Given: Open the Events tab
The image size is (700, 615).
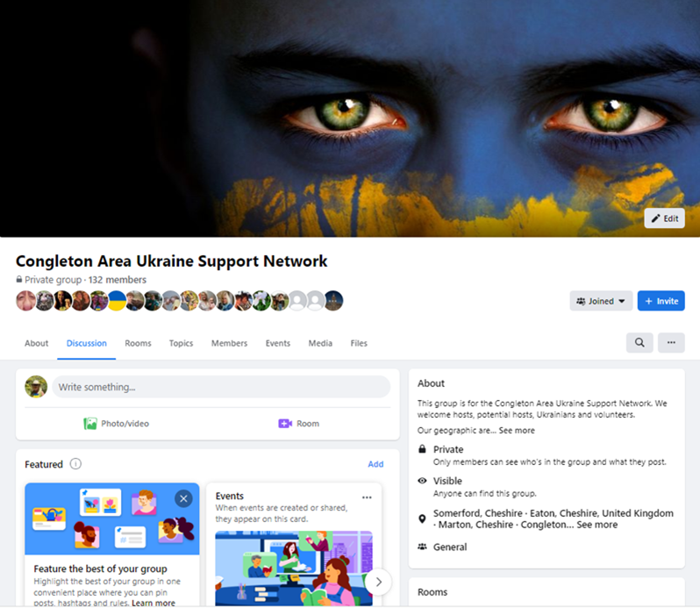Looking at the screenshot, I should 277,343.
